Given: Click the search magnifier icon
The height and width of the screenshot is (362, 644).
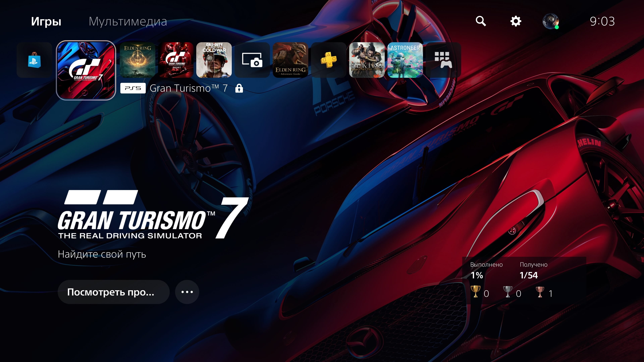Looking at the screenshot, I should coord(481,21).
